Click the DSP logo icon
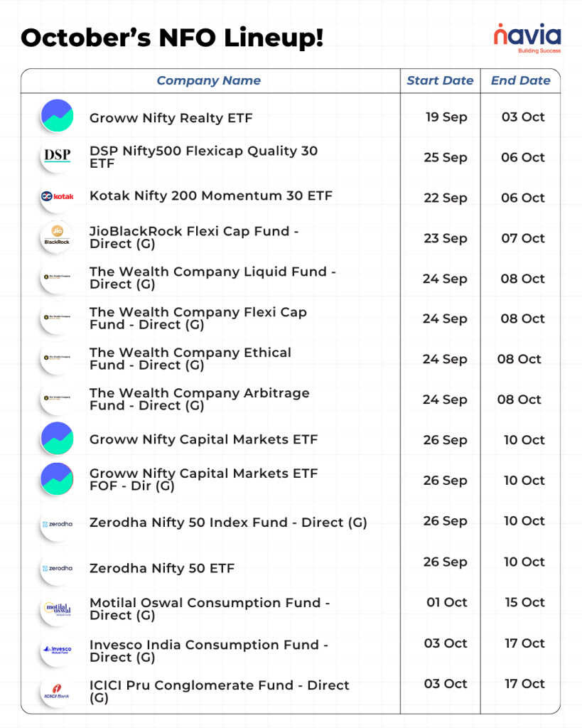This screenshot has width=582, height=728. 57,156
